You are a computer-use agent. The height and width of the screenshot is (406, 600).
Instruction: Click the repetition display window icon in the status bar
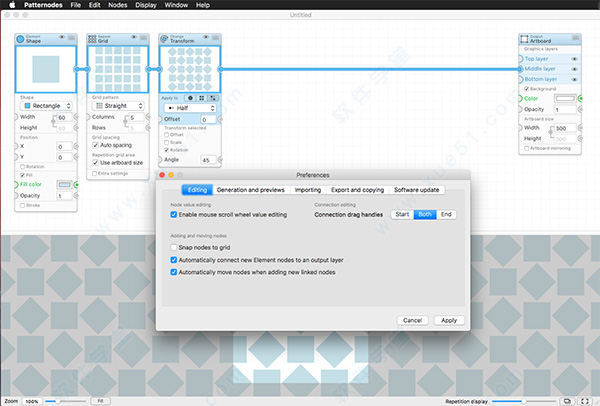pyautogui.click(x=567, y=401)
